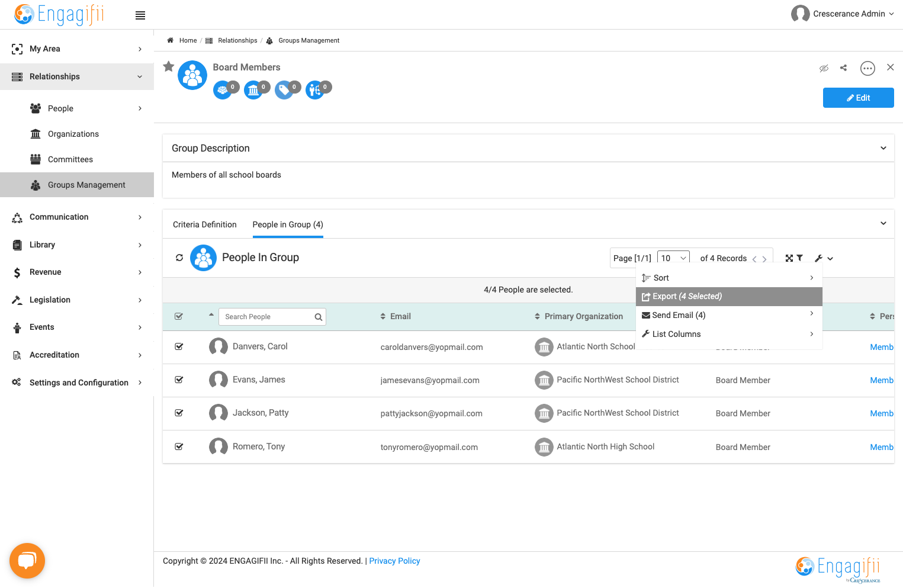Viewport: 903px width, 588px height.
Task: Go to previous page arrow
Action: [x=754, y=259]
